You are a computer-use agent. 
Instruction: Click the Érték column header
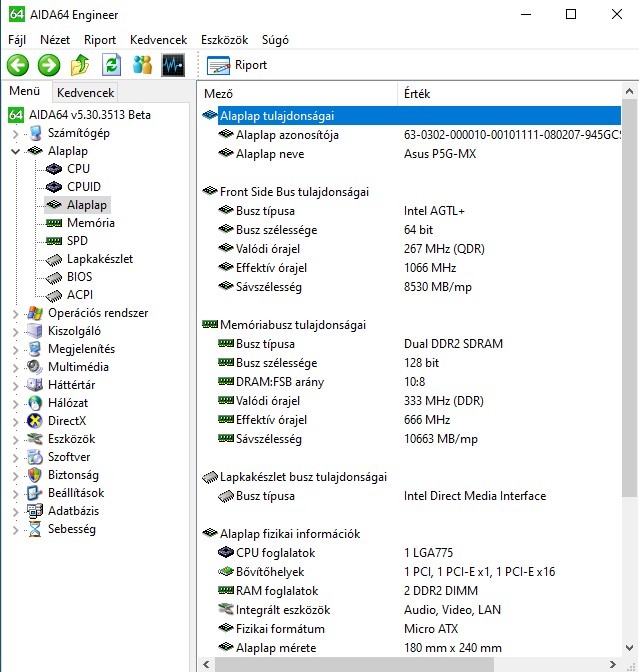click(x=509, y=94)
